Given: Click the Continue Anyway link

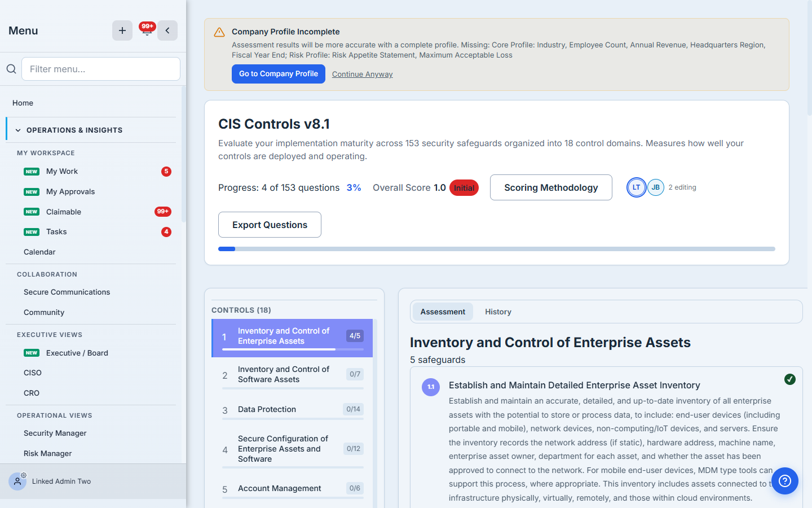Looking at the screenshot, I should click(363, 75).
